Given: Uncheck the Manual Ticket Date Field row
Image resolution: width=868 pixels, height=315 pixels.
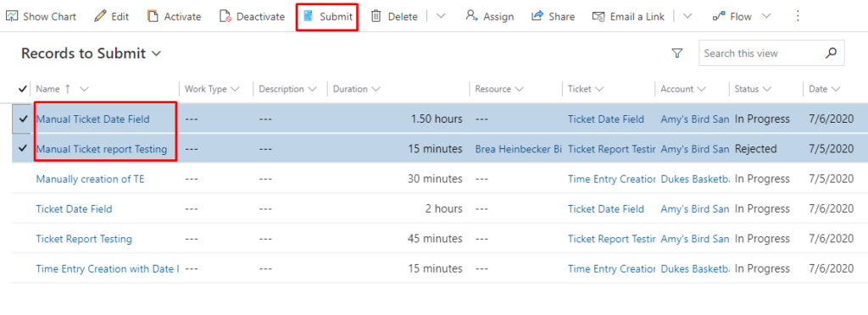Looking at the screenshot, I should [x=23, y=119].
